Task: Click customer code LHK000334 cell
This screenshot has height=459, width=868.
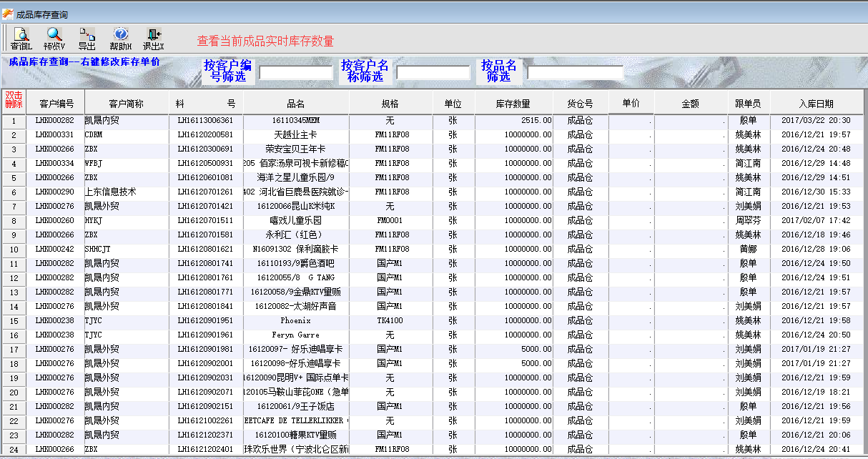Action: 56,164
